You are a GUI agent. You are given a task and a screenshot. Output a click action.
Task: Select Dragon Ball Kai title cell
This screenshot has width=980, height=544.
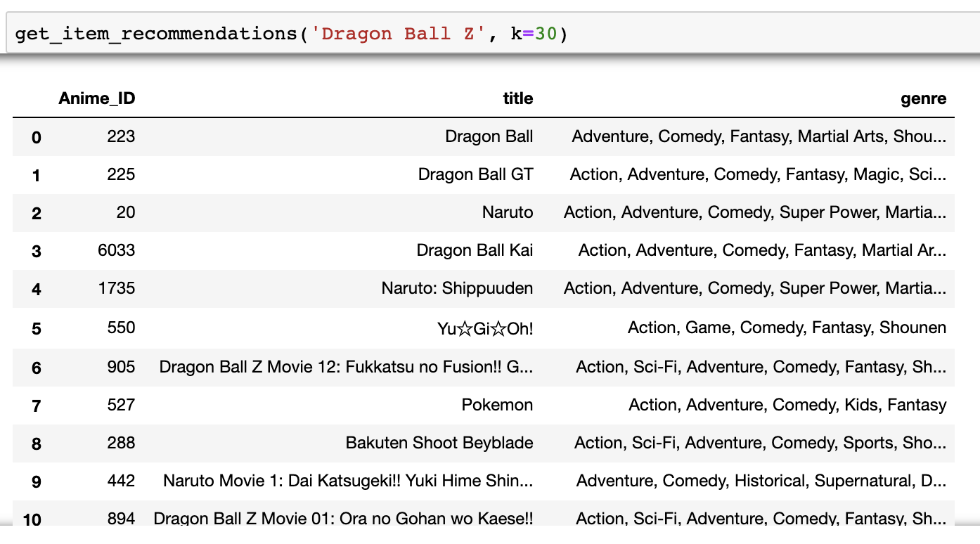475,250
